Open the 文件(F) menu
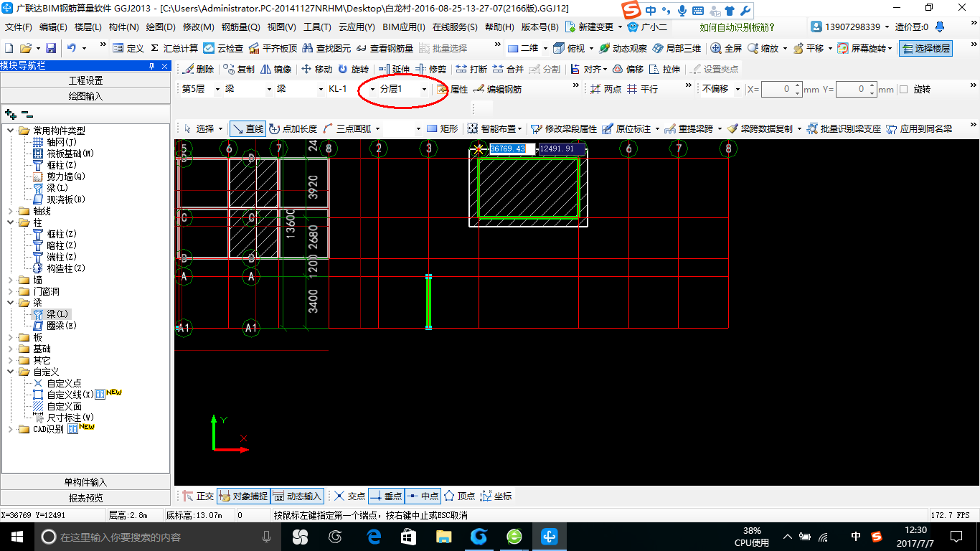This screenshot has width=980, height=551. 19,27
